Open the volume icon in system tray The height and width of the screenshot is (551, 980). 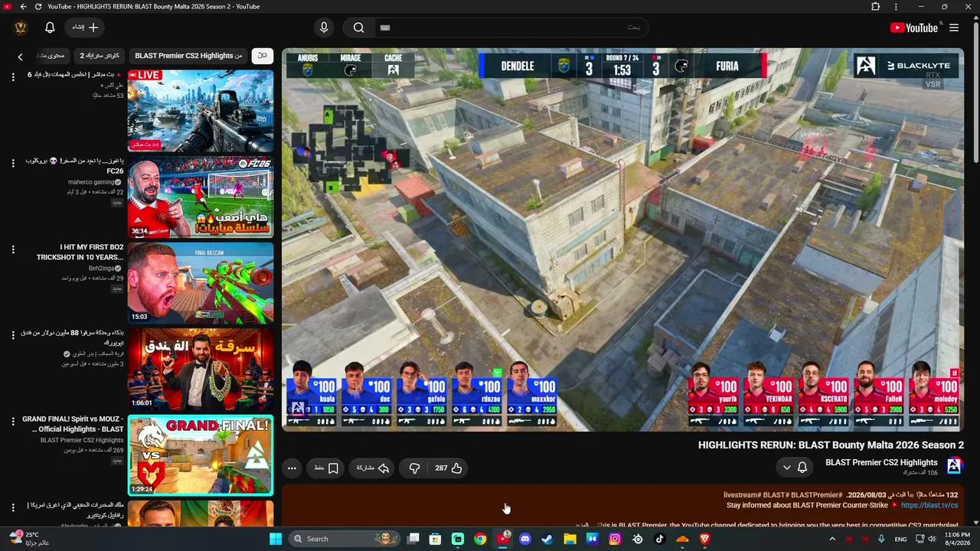[x=932, y=539]
